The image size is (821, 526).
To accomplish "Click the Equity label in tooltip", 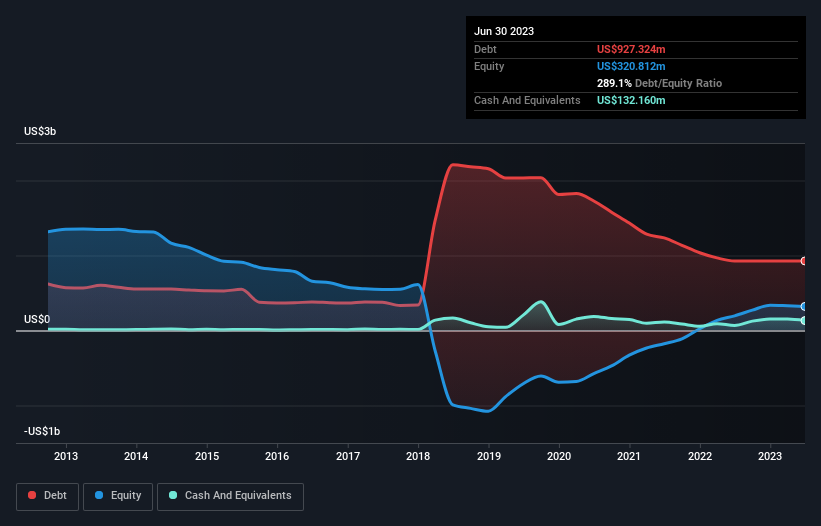I will (489, 66).
